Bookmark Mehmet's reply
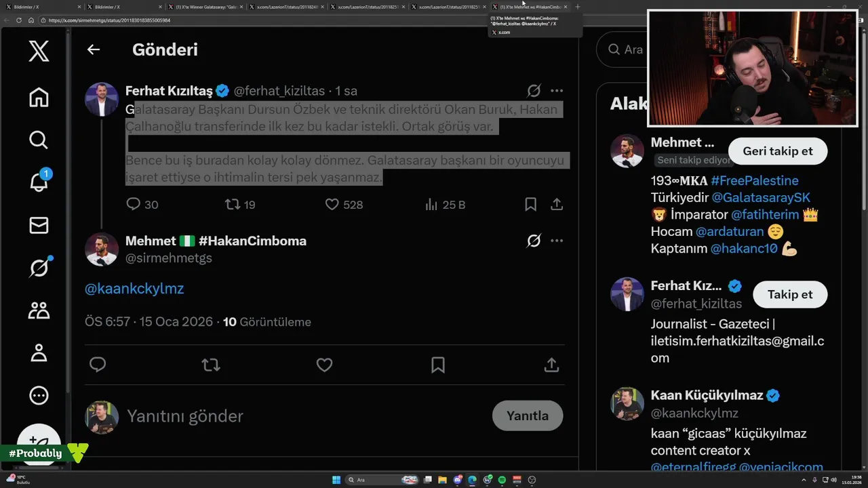This screenshot has height=488, width=868. [x=438, y=365]
